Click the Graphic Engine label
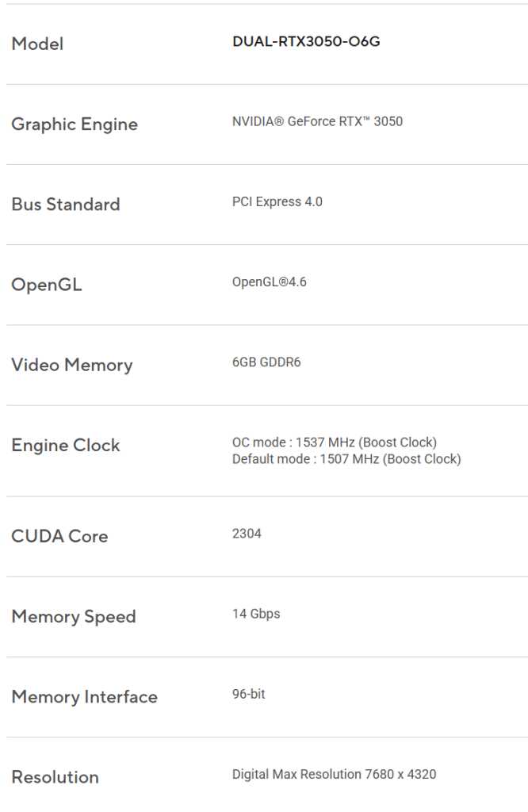Screen dimensions: 528x812 coord(75,124)
